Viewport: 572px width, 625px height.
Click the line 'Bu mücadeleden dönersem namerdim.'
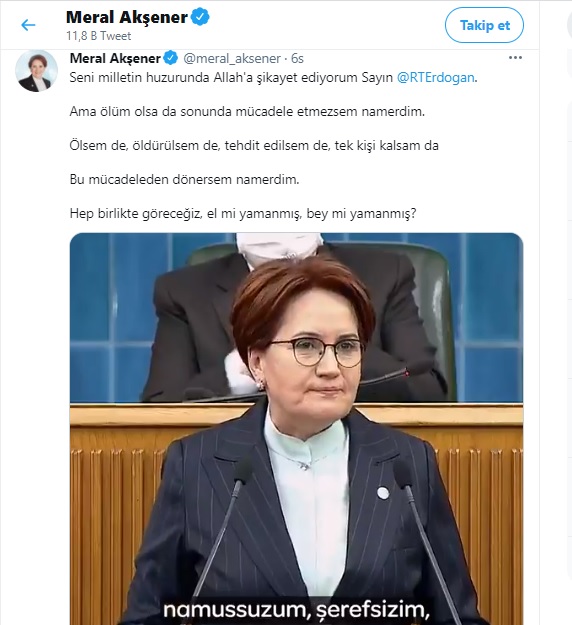184,179
